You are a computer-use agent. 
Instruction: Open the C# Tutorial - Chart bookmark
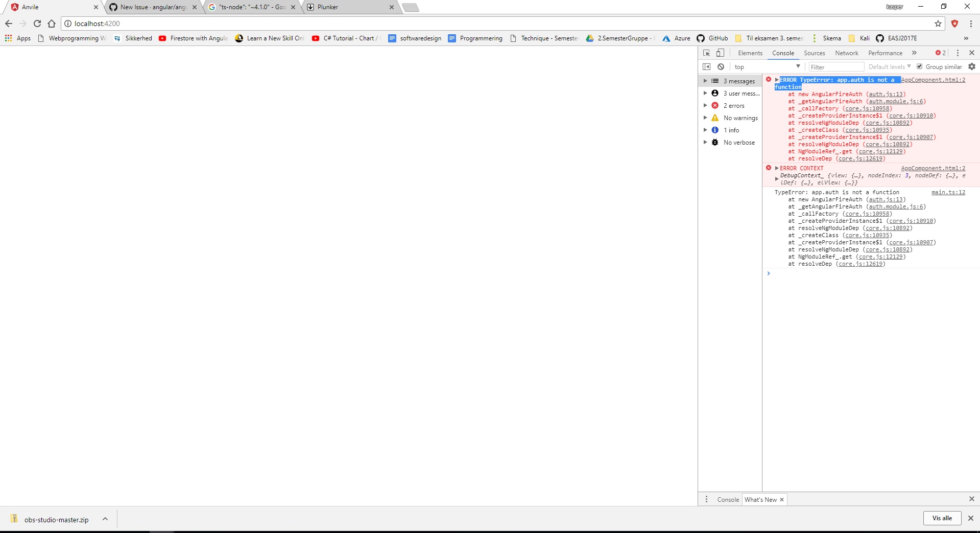point(346,38)
